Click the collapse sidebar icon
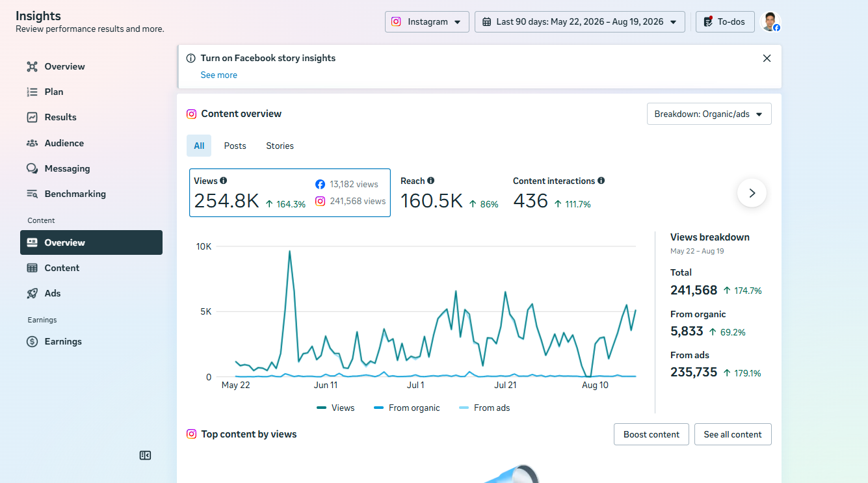The image size is (868, 483). [x=145, y=456]
